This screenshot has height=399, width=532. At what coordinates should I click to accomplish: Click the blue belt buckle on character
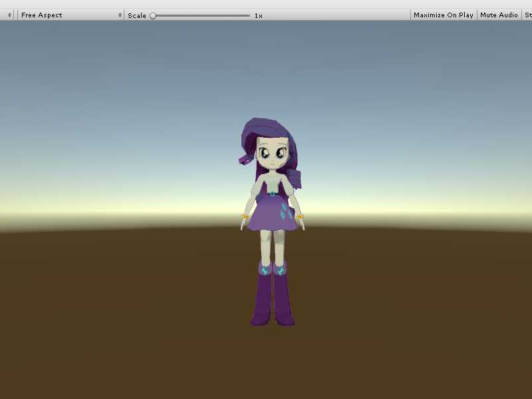click(x=272, y=194)
